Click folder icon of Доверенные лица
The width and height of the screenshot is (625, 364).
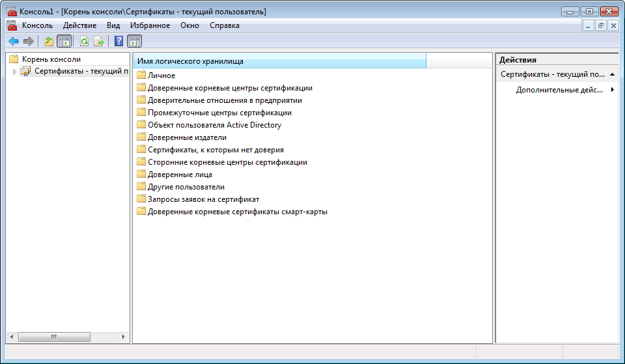(141, 174)
